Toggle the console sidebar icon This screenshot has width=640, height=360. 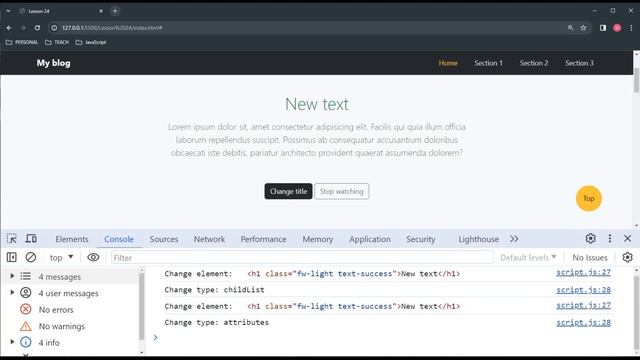11,257
